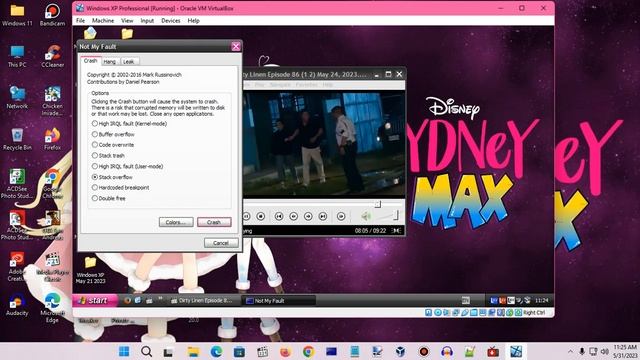
Task: Open VirtualBox cube icon in Windows taskbar
Action: (400, 351)
